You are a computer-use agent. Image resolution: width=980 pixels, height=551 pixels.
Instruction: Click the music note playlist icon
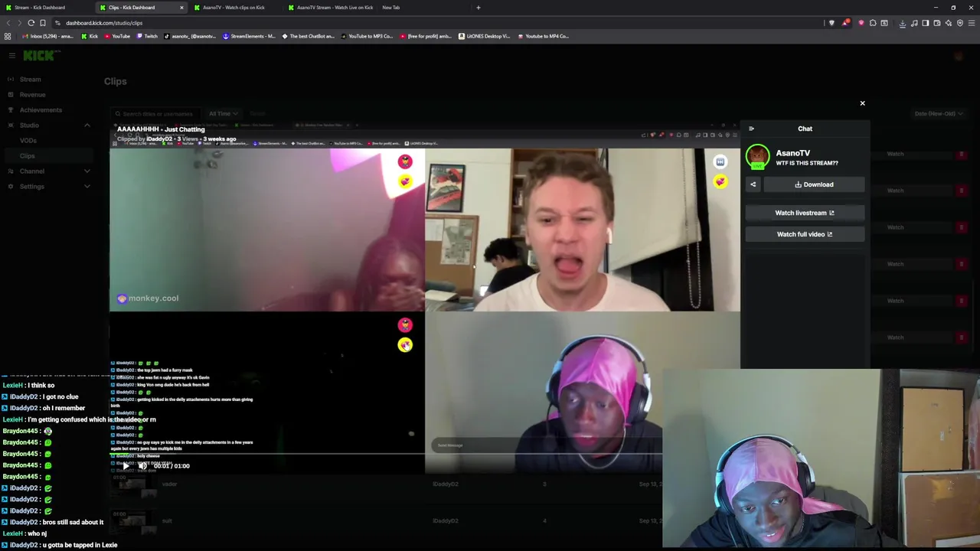point(913,23)
